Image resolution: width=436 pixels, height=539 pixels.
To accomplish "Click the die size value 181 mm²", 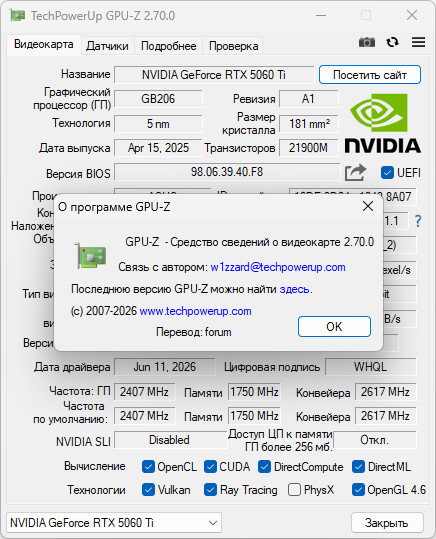I will [x=308, y=124].
